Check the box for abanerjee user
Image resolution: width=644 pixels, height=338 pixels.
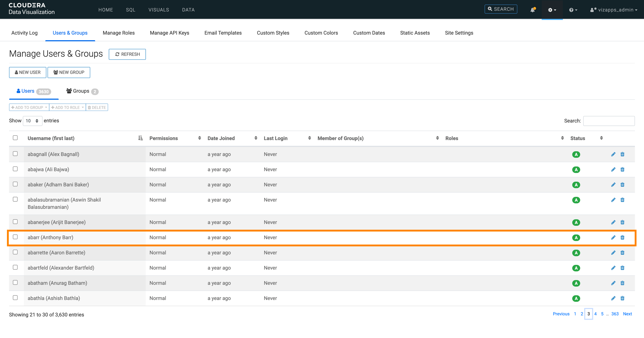15,222
